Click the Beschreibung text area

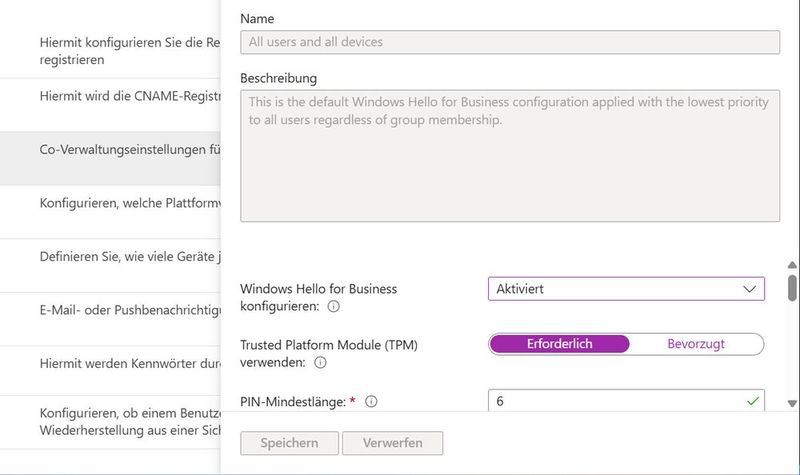tap(510, 156)
